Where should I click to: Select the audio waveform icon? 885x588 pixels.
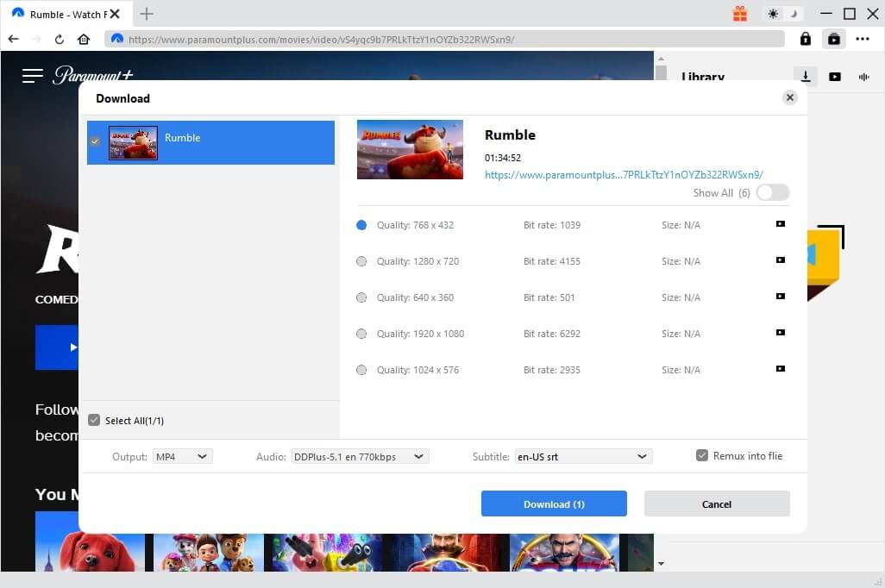[x=863, y=77]
